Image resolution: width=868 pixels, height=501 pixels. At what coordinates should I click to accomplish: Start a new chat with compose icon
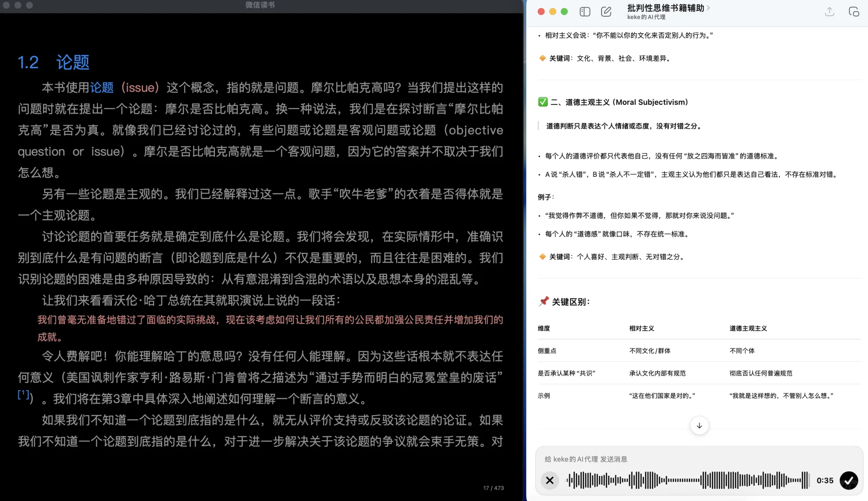tap(606, 12)
